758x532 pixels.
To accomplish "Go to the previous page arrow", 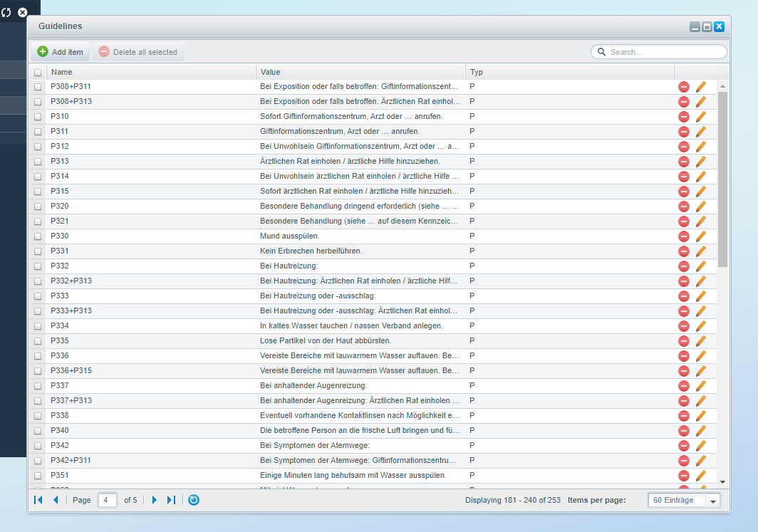I will 56,500.
